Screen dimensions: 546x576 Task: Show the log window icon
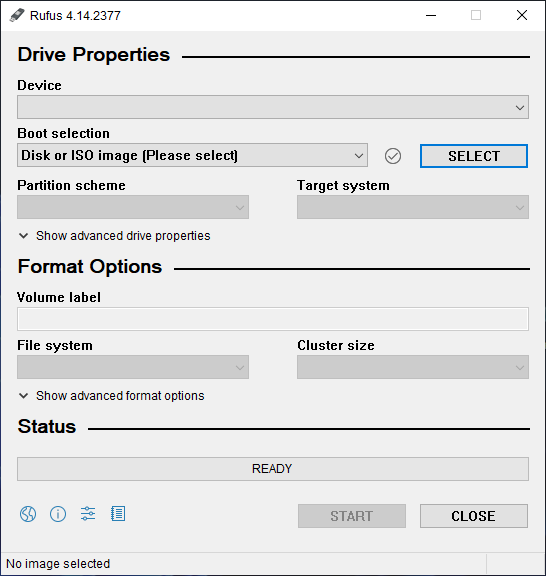tap(118, 514)
